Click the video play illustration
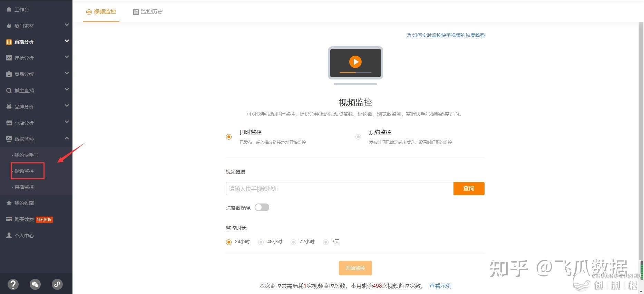 [355, 66]
